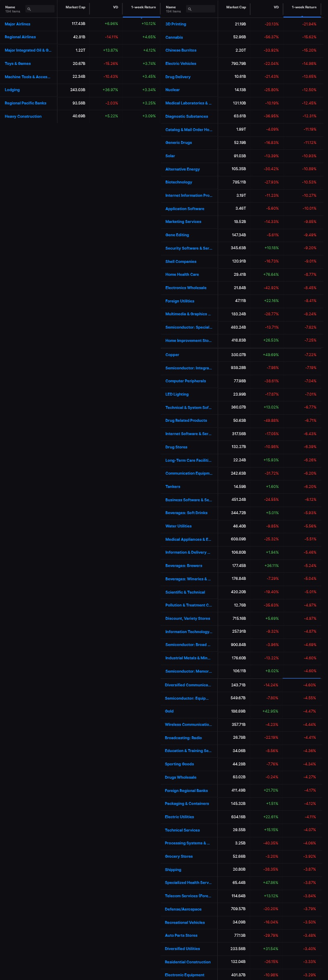Open the Copper industry entry
Screen dimensions: 328x980
tap(172, 355)
